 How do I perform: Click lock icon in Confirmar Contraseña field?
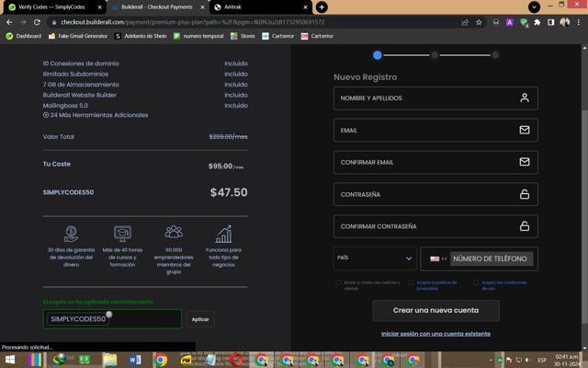coord(525,225)
